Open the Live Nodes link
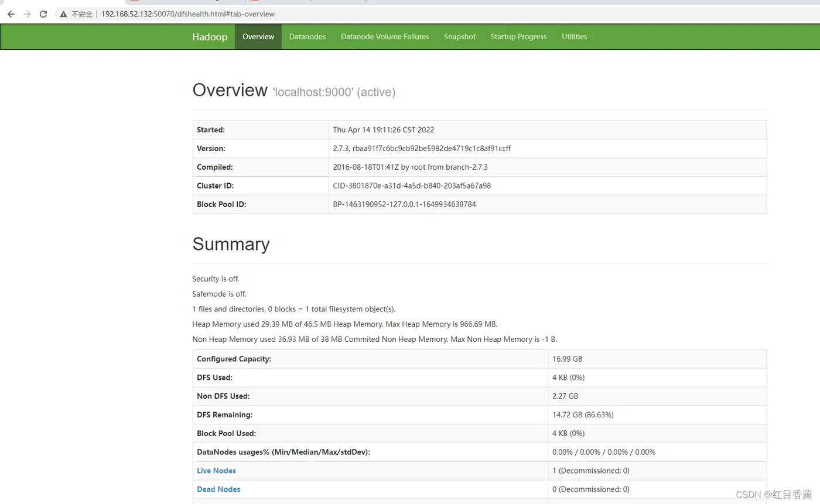 click(216, 471)
